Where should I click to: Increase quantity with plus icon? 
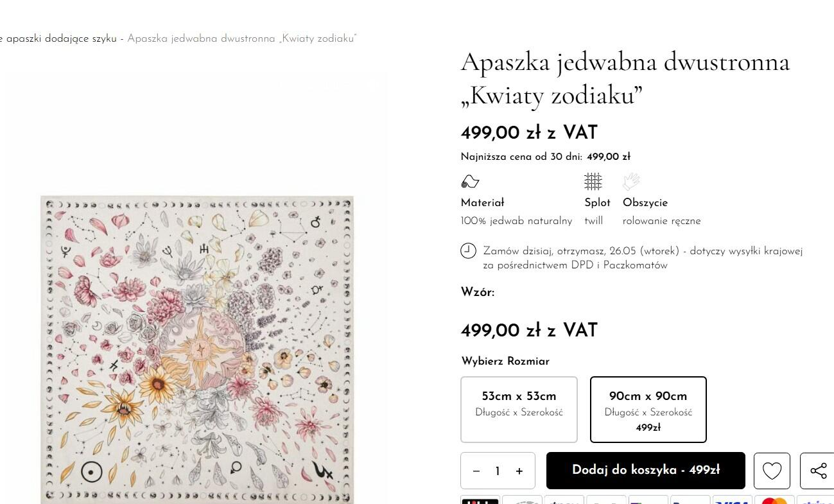519,471
